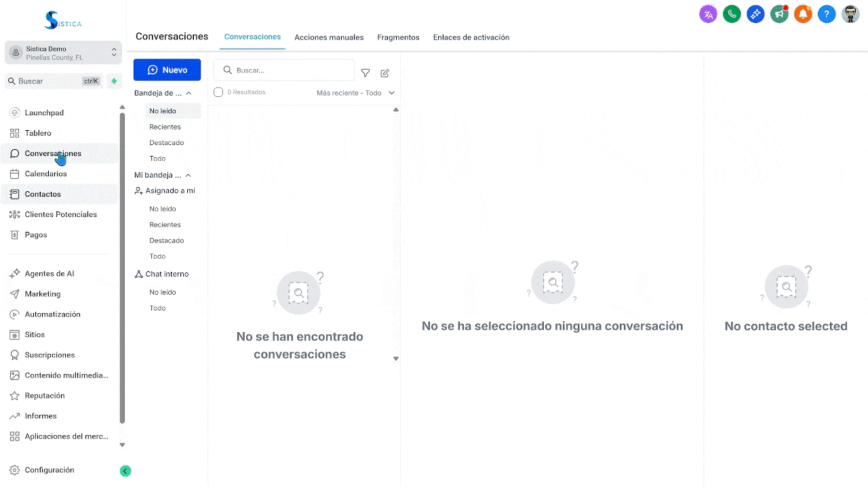Screen dimensions: 868x488
Task: Collapse the Bandeja de... section
Action: 189,94
